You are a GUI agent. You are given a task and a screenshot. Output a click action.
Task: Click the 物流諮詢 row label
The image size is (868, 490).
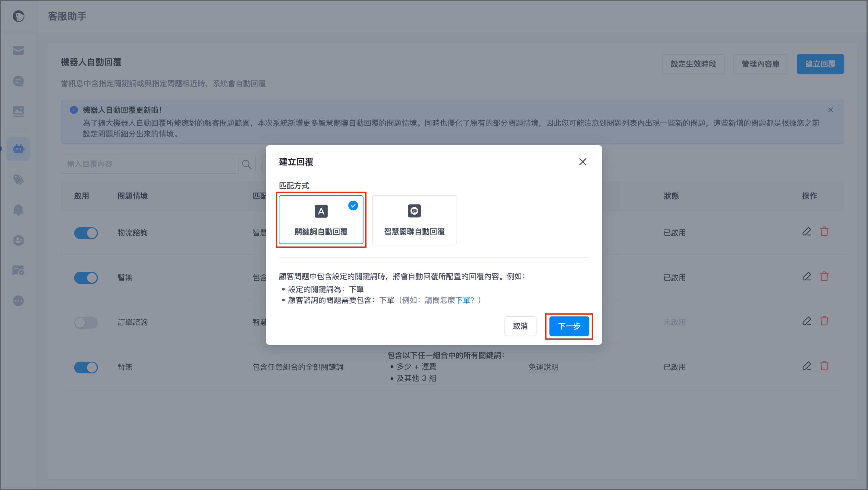(x=132, y=233)
